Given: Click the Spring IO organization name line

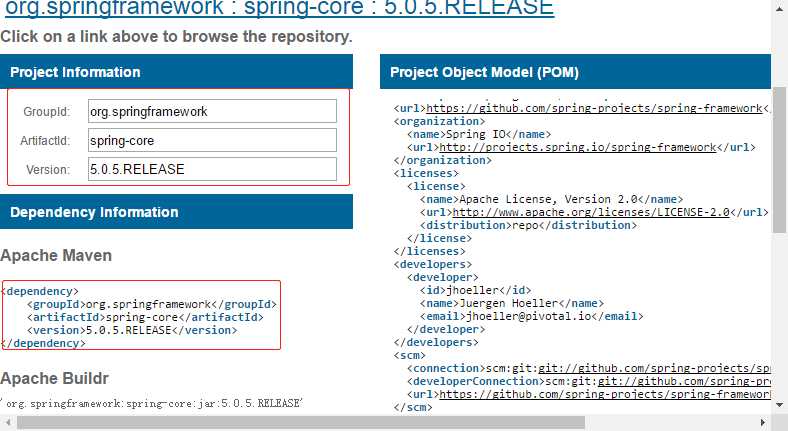Looking at the screenshot, I should (479, 134).
